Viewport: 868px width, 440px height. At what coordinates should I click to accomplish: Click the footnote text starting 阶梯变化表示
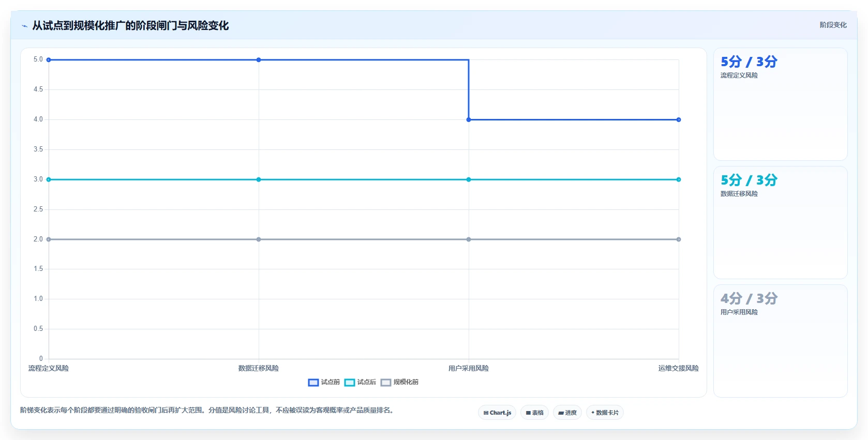click(208, 411)
